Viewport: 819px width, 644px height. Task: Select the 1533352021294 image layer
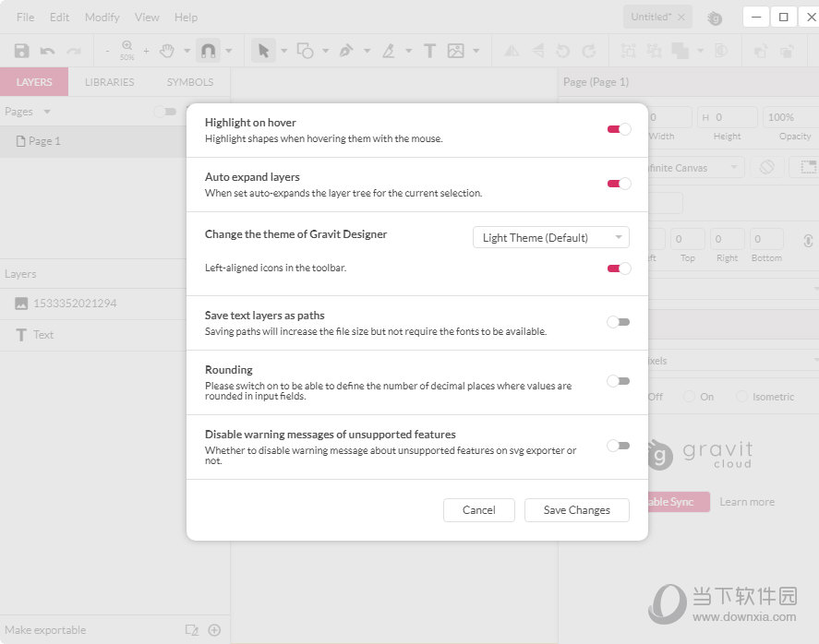point(93,304)
